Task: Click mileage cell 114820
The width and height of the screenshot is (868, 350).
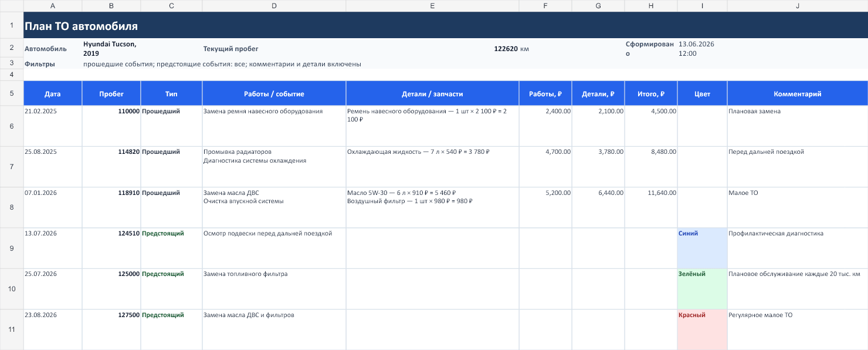Action: (111, 167)
